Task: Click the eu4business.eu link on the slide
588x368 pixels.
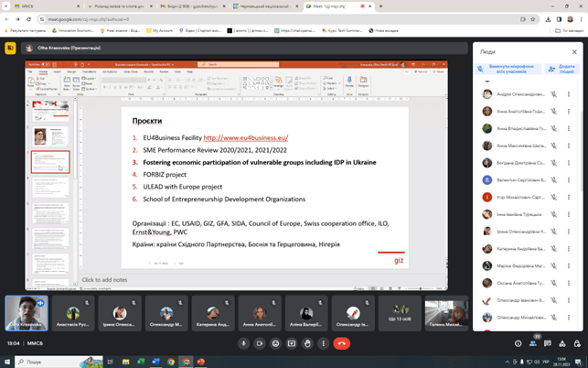Action: (244, 137)
